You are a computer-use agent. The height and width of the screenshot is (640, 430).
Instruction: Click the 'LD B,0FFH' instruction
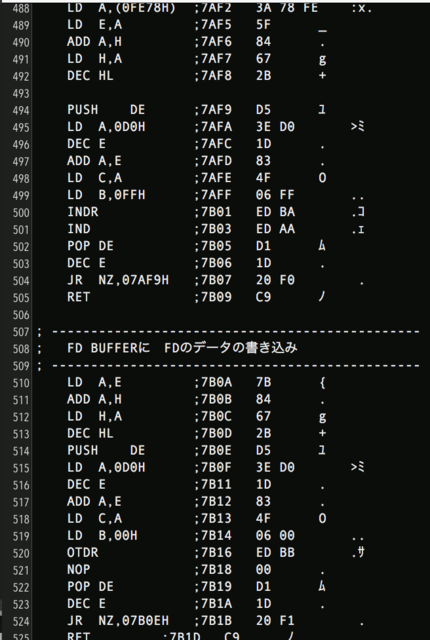(x=106, y=195)
